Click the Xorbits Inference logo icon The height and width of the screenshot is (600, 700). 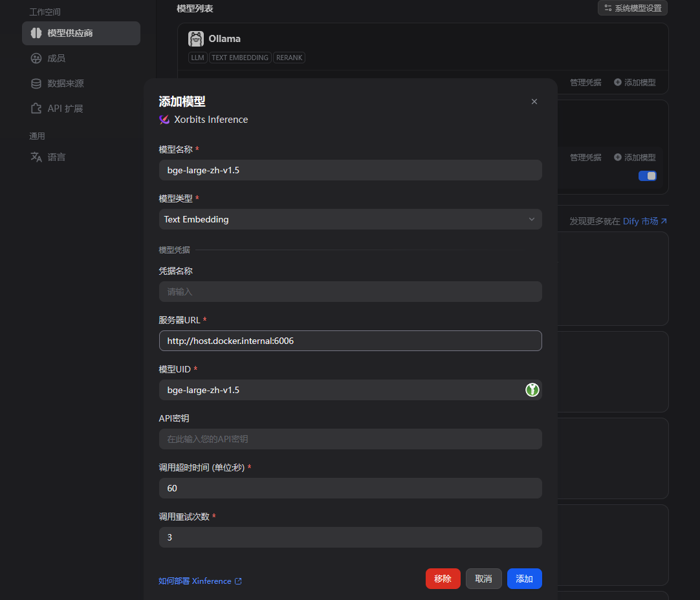(164, 120)
